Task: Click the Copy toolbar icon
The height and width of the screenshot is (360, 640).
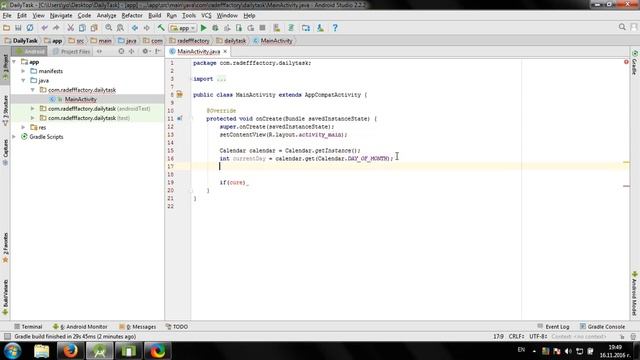Action: 82,28
